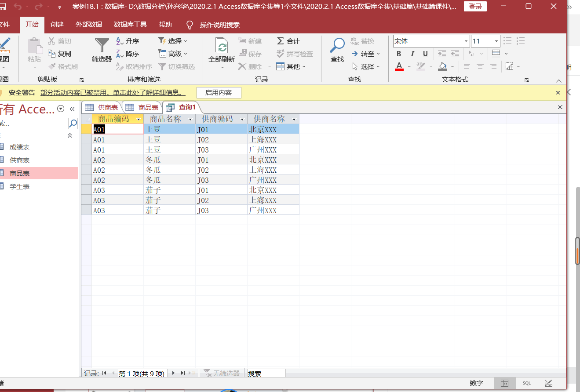The height and width of the screenshot is (392, 580).
Task: Center align text
Action: (480, 66)
